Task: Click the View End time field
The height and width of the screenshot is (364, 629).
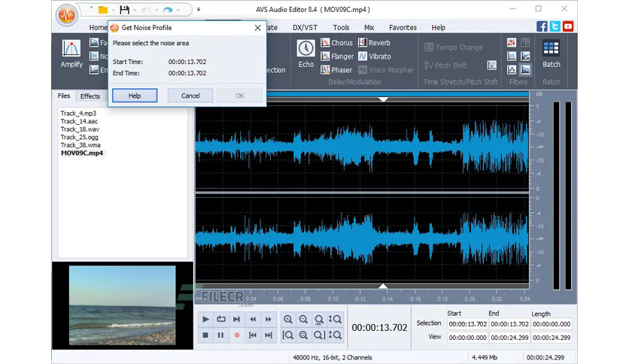Action: click(509, 338)
